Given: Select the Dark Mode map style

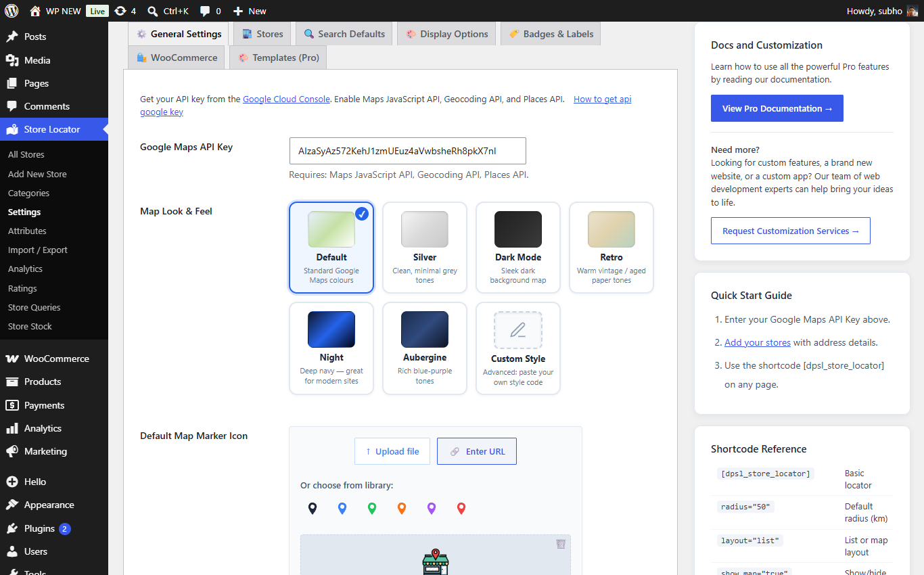Looking at the screenshot, I should (518, 248).
